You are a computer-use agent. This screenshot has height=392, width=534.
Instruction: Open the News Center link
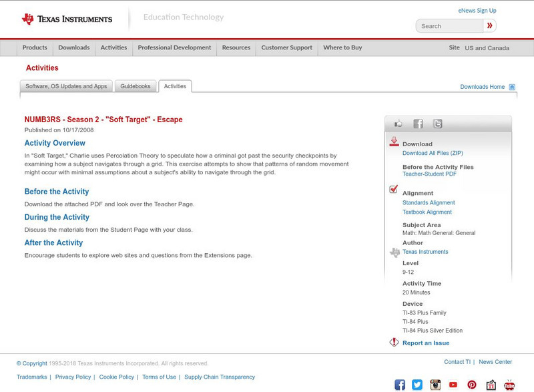pos(495,362)
